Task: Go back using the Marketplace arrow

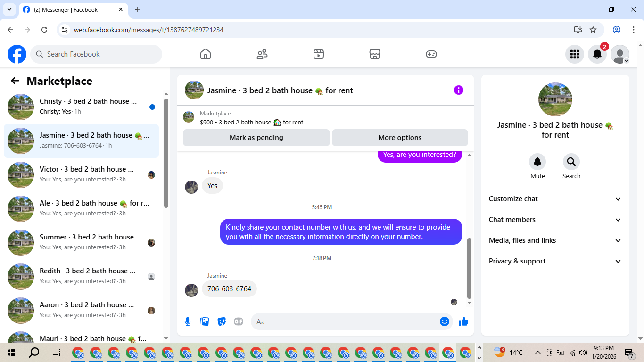Action: (15, 81)
